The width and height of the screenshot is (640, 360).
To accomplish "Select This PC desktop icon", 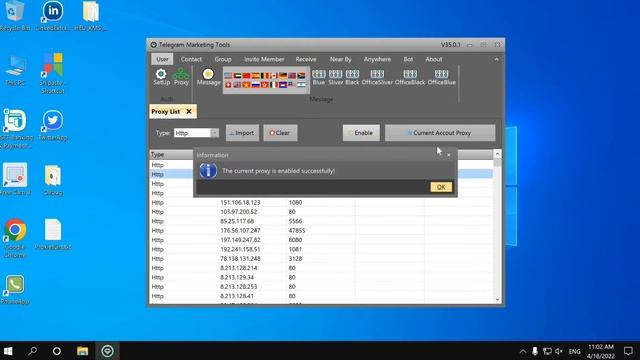I will 15,70.
